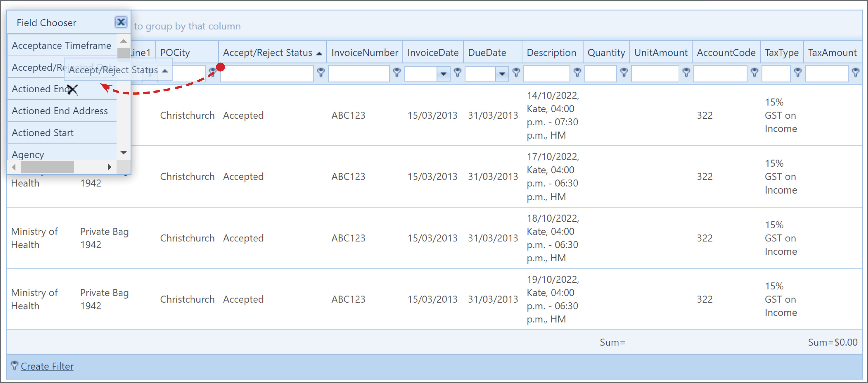Select Acceptance Timeframe in Field Chooser

coord(62,45)
